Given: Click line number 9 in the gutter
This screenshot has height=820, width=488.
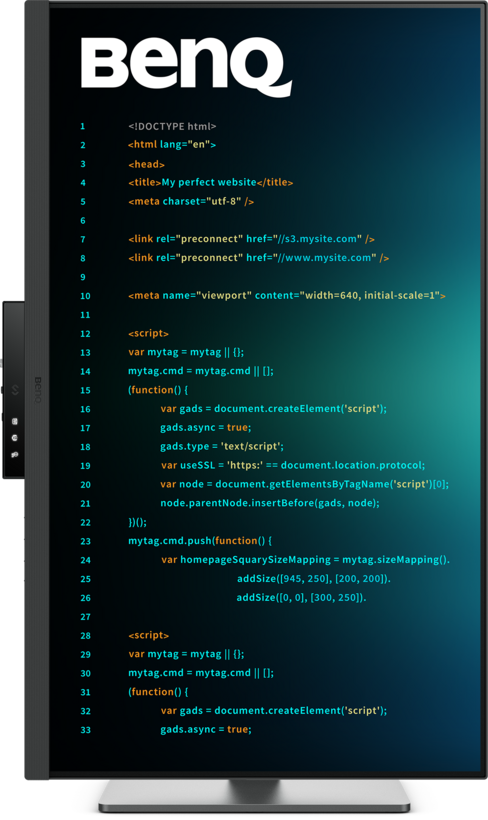Looking at the screenshot, I should 83,277.
